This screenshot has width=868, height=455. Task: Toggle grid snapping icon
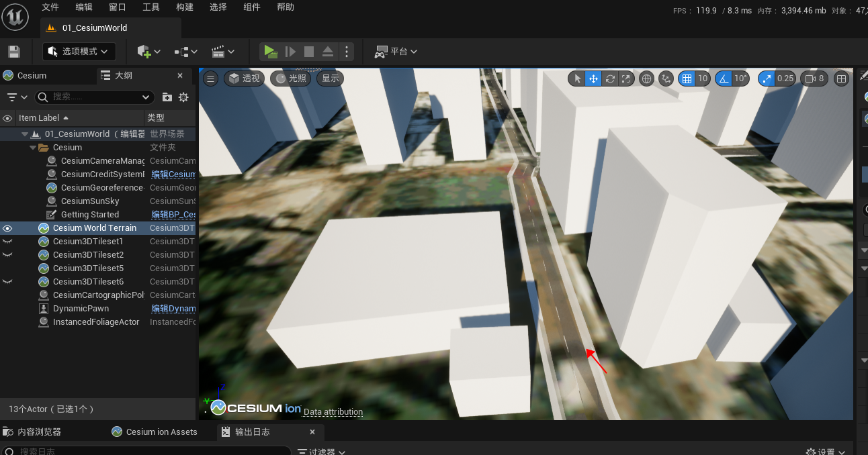click(x=687, y=79)
